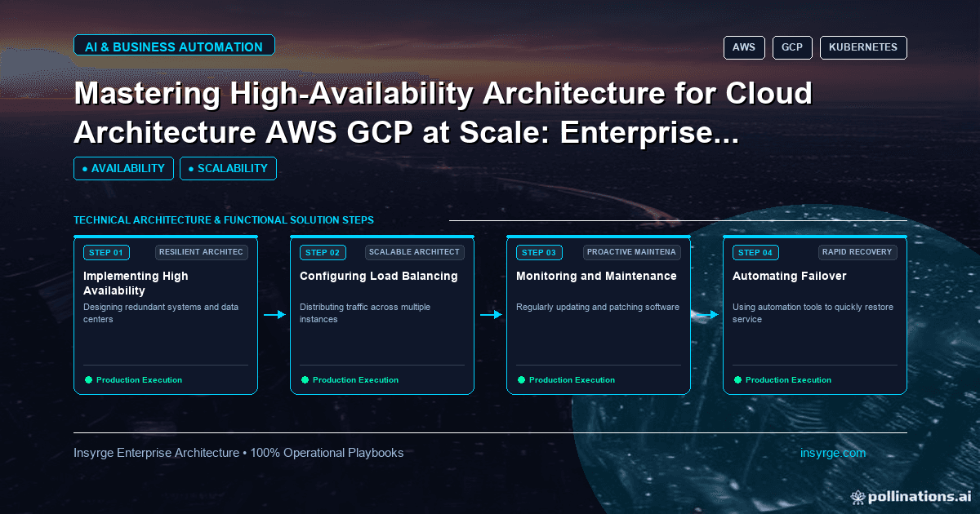Select the STEP 02 badge
980x514 pixels.
pyautogui.click(x=323, y=252)
